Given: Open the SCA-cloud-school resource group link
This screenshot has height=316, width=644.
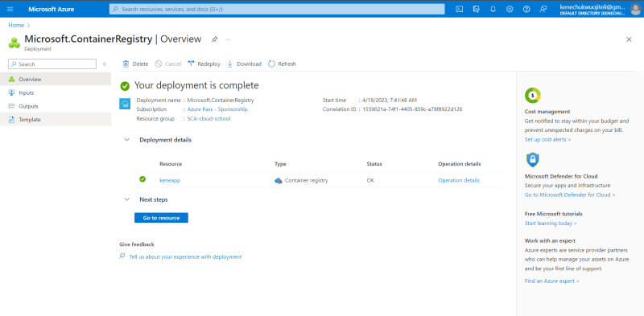Looking at the screenshot, I should click(x=208, y=119).
